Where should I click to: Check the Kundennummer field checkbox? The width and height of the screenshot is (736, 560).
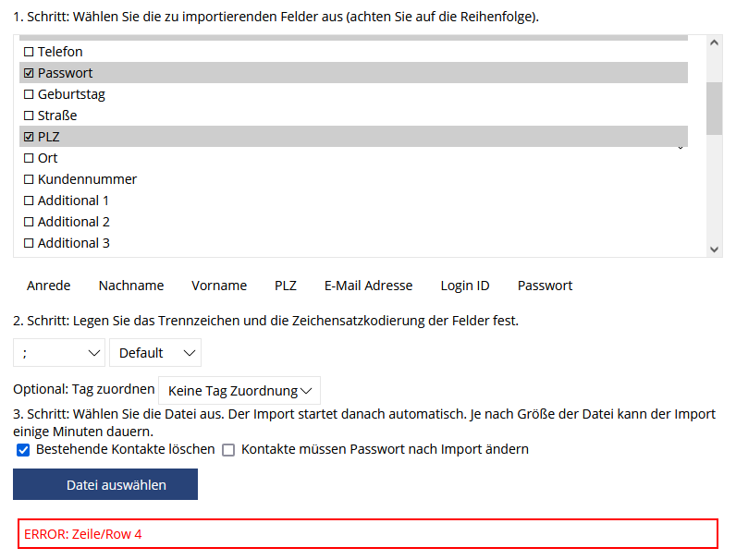(29, 179)
